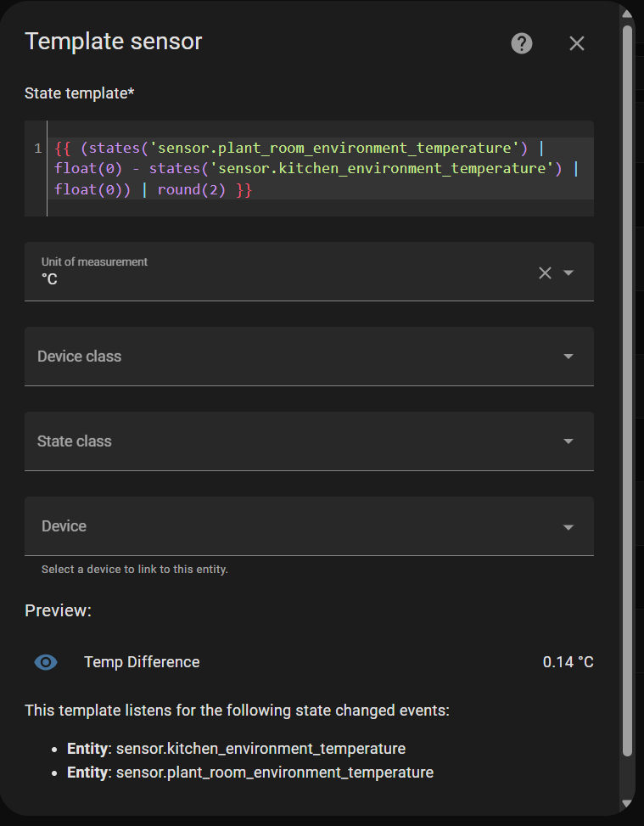Click the scroll down arrow of the dialog scrollbar

click(628, 803)
